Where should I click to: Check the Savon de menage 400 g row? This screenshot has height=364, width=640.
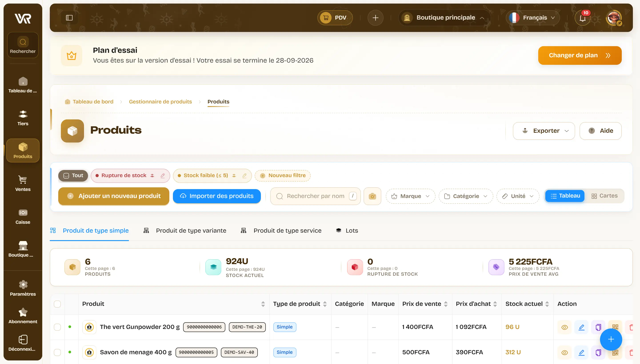57,352
